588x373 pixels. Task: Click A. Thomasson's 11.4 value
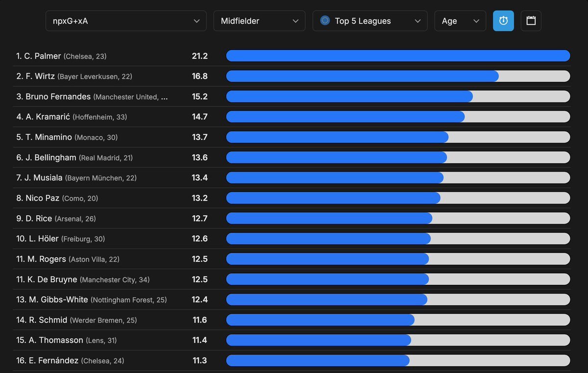point(200,340)
